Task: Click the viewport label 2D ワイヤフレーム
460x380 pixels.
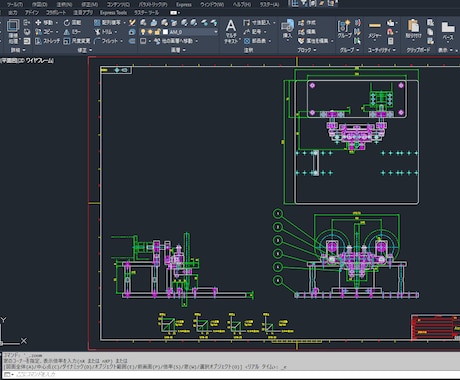Action: click(x=36, y=60)
